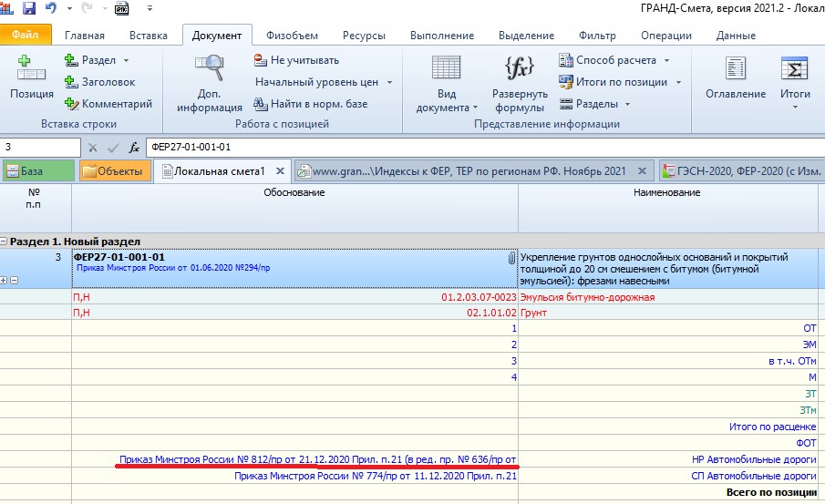
Task: Close the Локальная смета1 tab
Action: click(280, 170)
